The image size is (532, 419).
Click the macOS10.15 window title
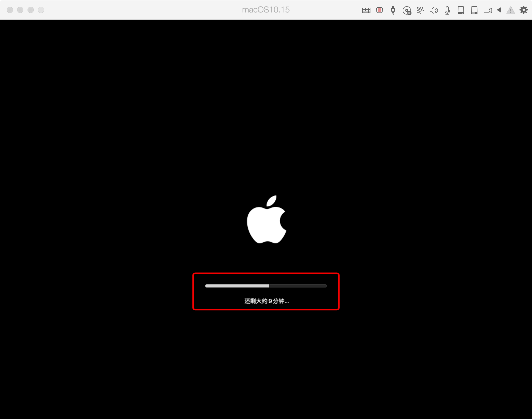(266, 10)
